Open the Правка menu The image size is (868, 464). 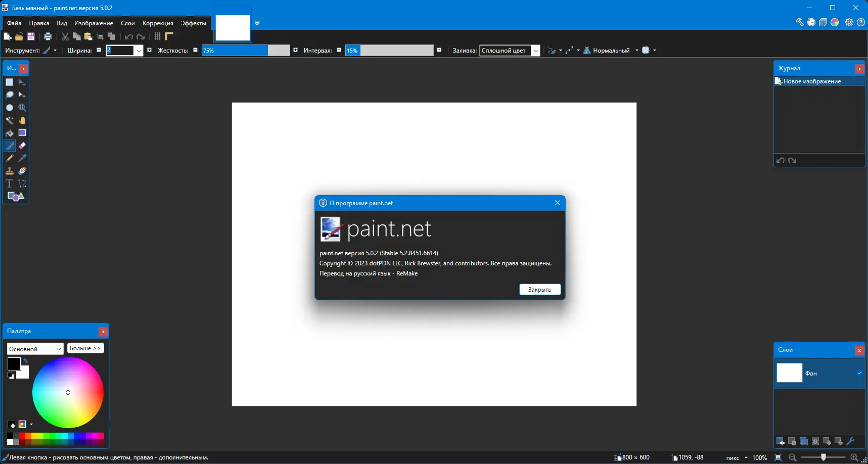point(39,23)
